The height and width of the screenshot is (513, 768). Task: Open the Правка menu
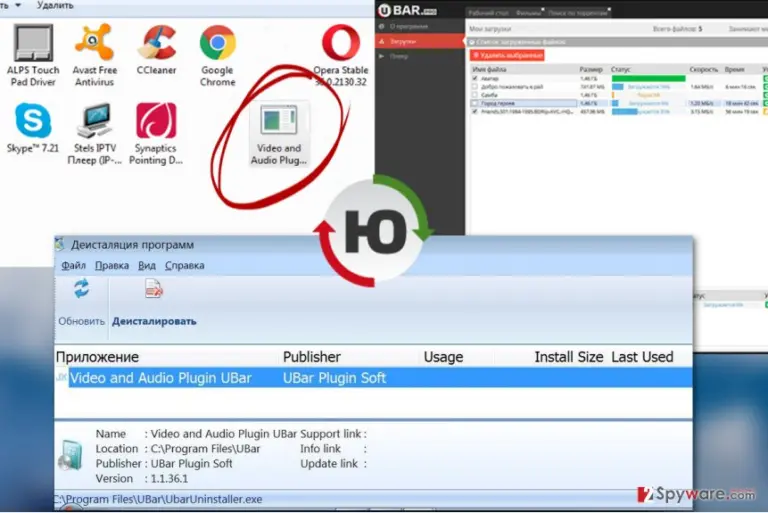[112, 266]
